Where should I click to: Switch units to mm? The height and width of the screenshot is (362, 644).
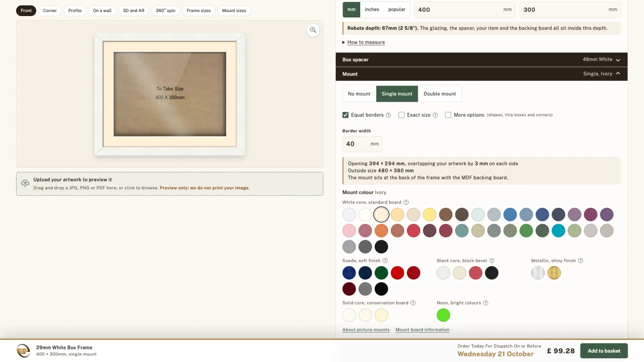coord(351,10)
